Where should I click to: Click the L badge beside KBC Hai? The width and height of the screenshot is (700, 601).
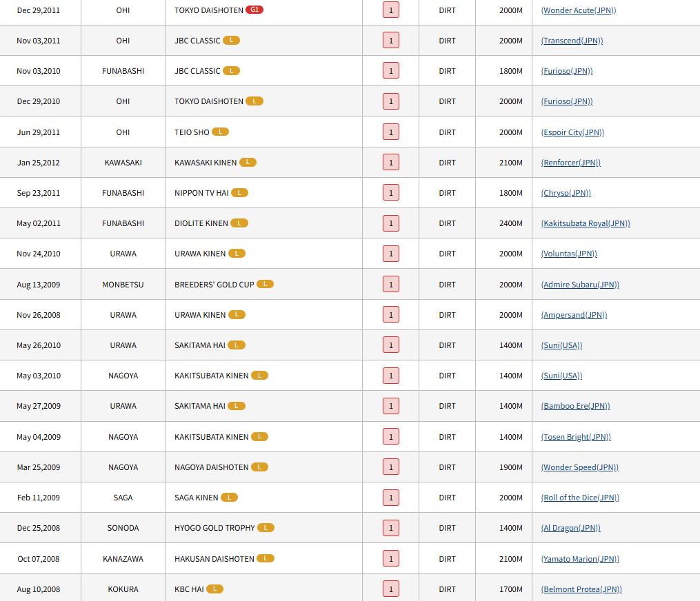pos(215,589)
